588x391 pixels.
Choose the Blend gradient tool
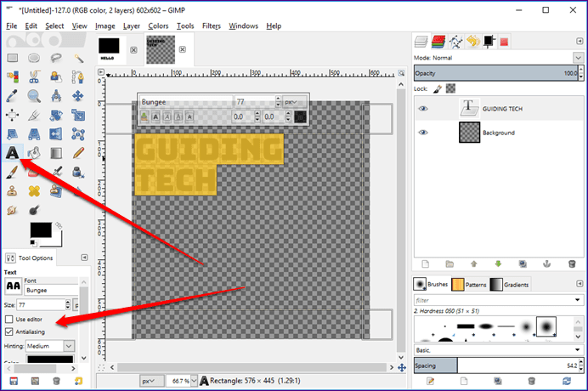(56, 153)
